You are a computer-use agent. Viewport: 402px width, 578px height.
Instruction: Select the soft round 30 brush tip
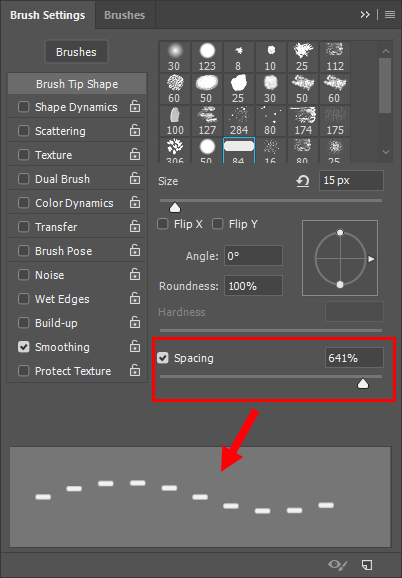pyautogui.click(x=175, y=57)
